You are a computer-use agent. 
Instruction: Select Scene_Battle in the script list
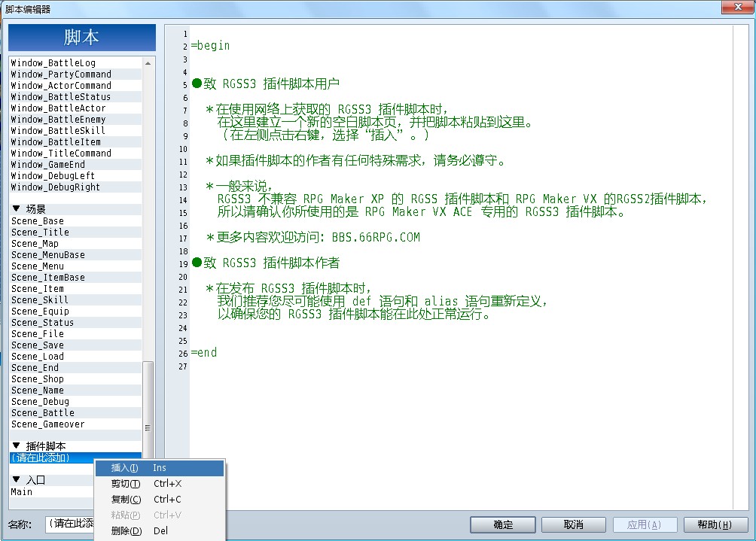pyautogui.click(x=76, y=413)
